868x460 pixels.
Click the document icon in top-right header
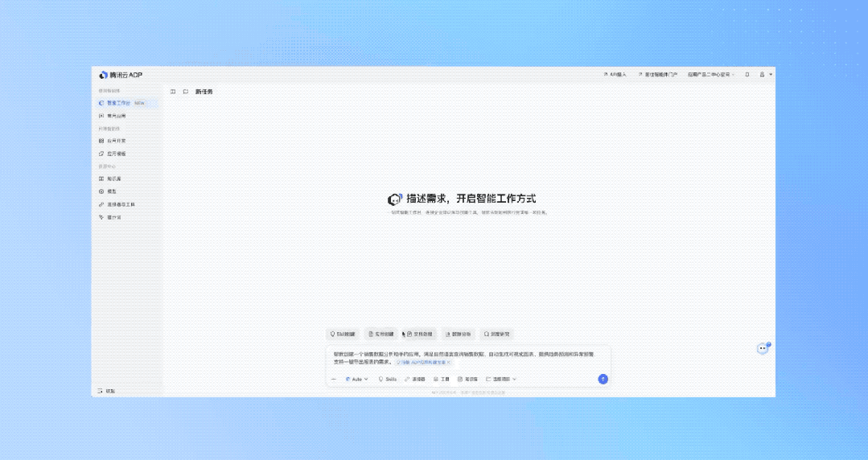click(x=747, y=74)
